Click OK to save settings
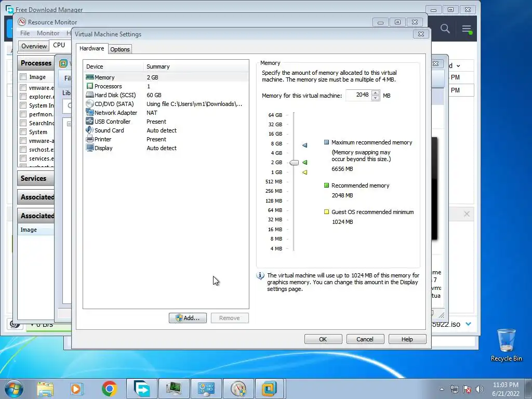The height and width of the screenshot is (399, 532). pyautogui.click(x=323, y=339)
